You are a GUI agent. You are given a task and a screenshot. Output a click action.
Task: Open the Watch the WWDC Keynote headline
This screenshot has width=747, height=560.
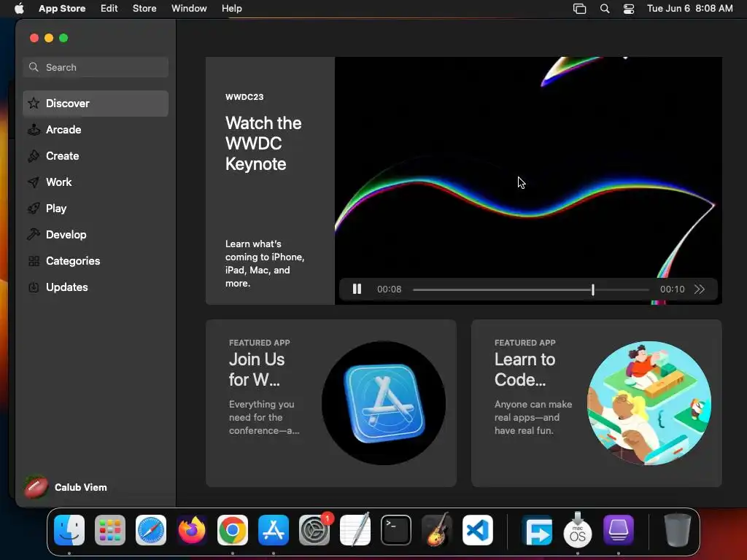coord(263,144)
